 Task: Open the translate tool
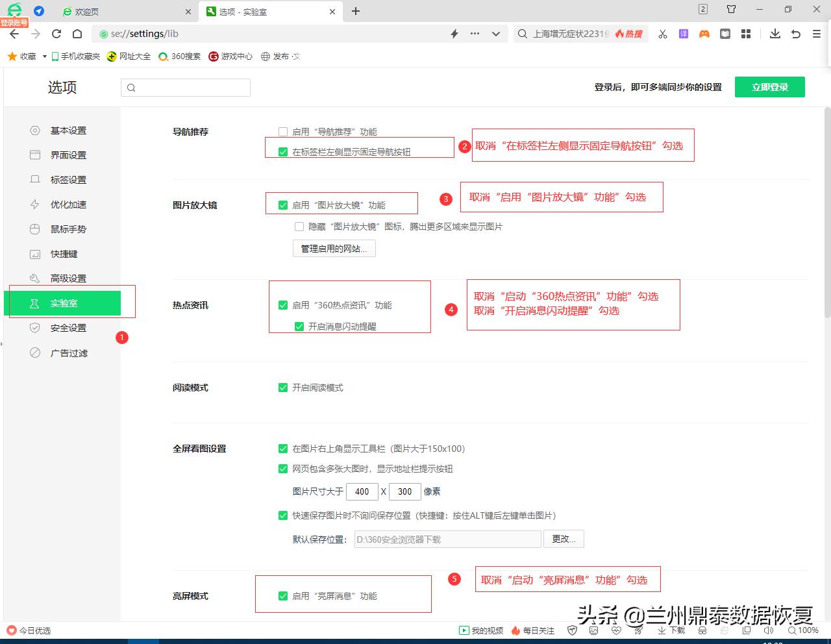click(x=683, y=34)
